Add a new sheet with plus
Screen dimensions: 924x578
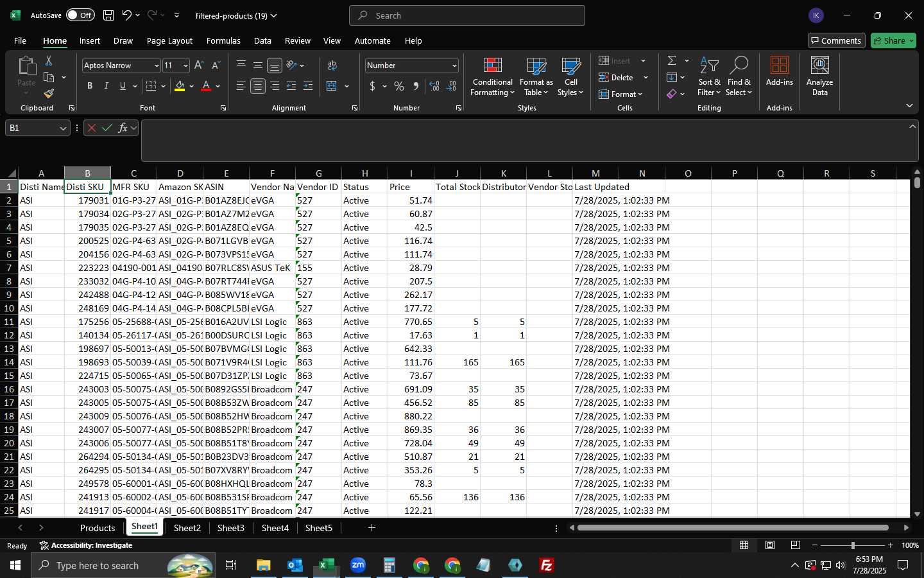tap(372, 528)
